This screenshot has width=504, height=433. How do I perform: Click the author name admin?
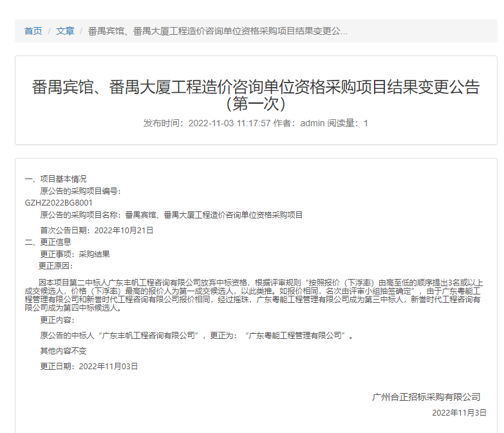click(x=312, y=123)
